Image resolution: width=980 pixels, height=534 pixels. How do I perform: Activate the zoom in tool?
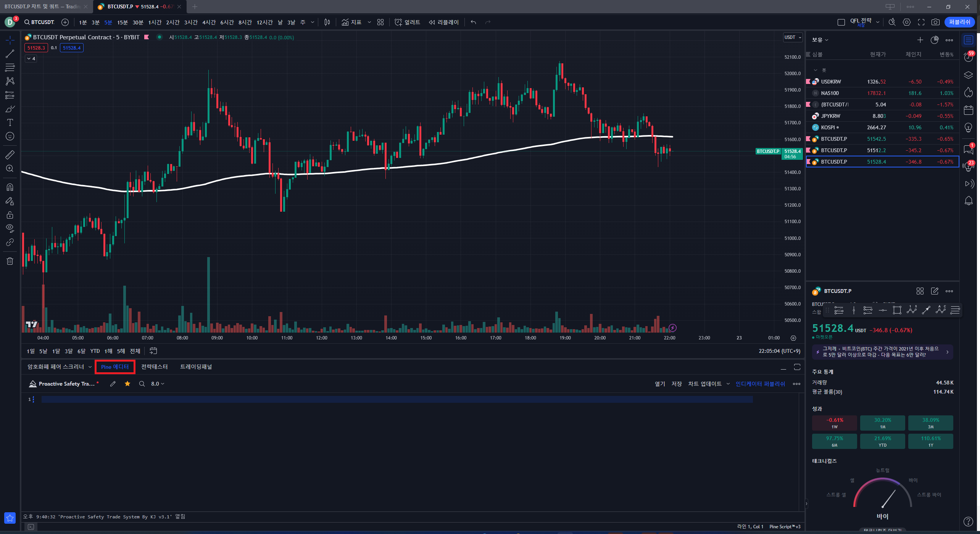coord(10,168)
